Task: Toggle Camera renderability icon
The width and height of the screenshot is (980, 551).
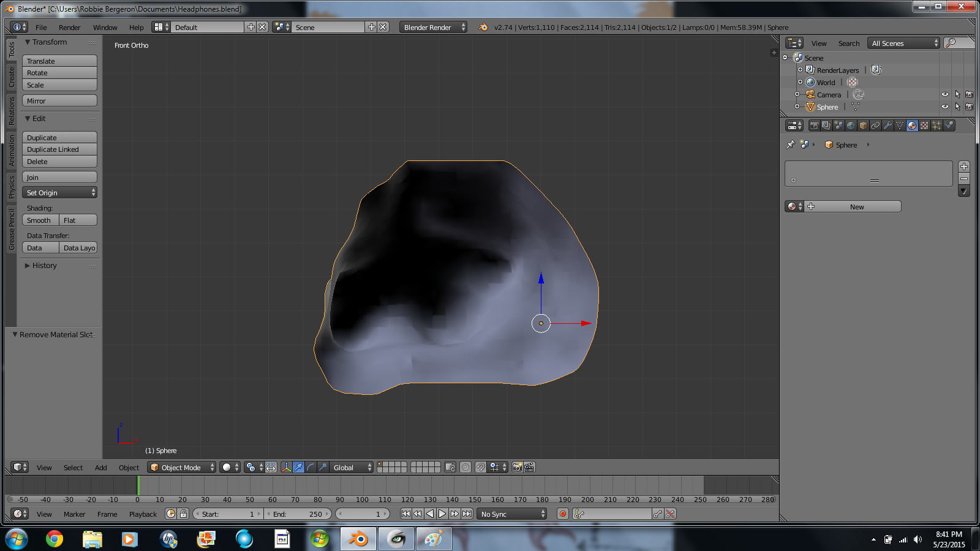Action: coord(969,94)
